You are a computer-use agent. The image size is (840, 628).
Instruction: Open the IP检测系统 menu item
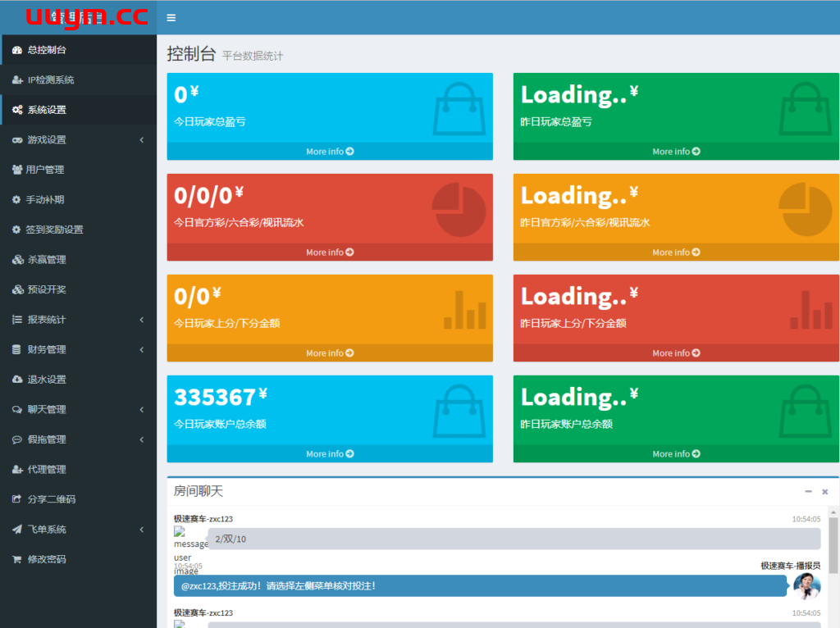pos(51,80)
